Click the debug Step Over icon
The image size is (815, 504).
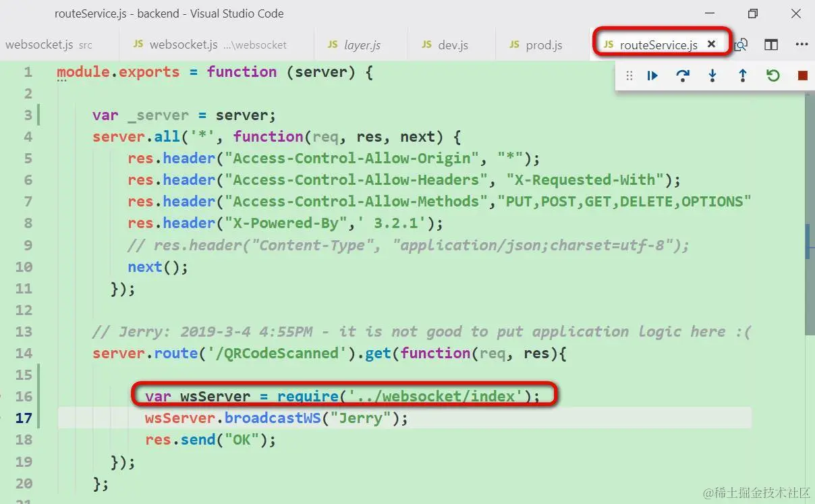[x=683, y=76]
